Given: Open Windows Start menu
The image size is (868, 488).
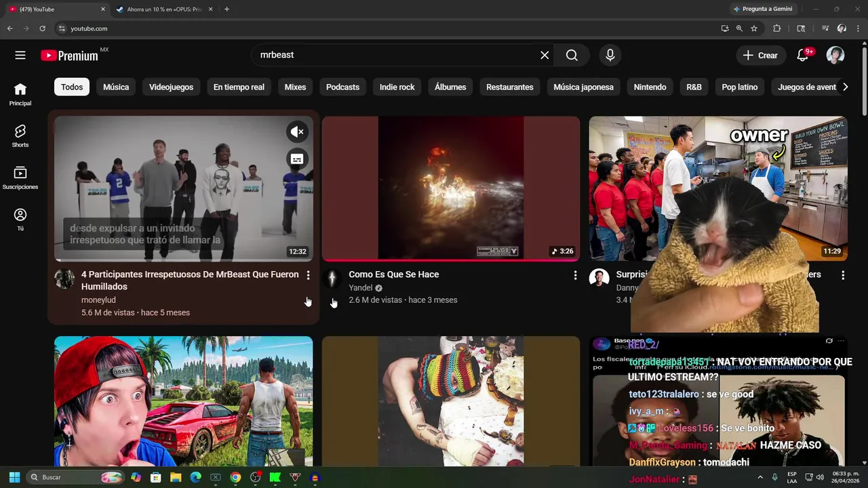Looking at the screenshot, I should pyautogui.click(x=14, y=477).
